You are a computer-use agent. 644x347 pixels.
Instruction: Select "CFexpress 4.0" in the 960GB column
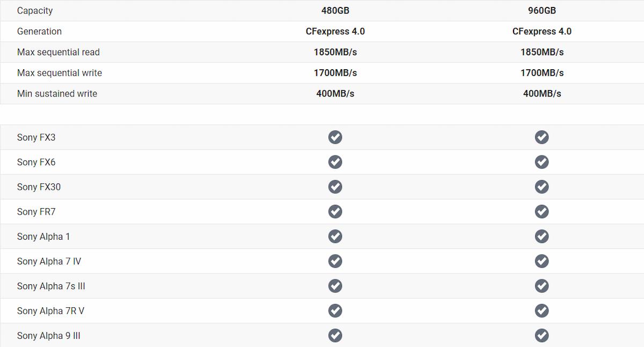pyautogui.click(x=542, y=31)
